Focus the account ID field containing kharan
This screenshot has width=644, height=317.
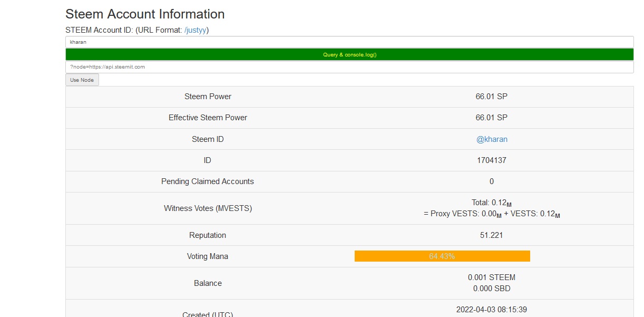(x=349, y=42)
